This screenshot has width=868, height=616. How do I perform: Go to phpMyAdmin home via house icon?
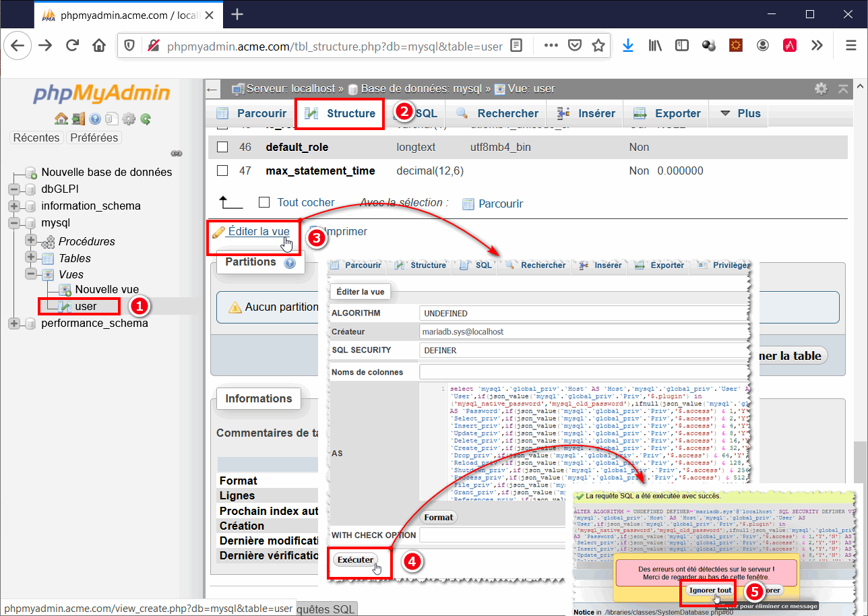pos(61,119)
